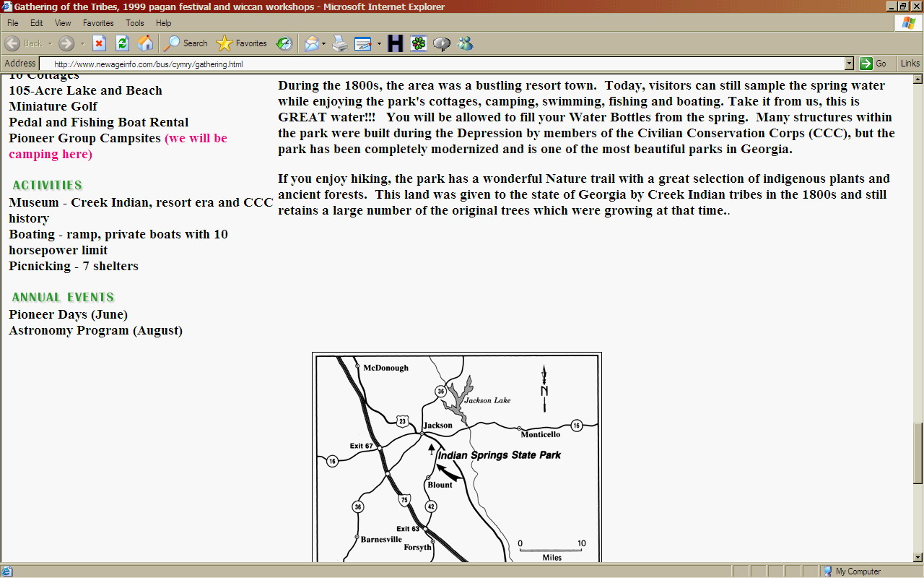Click the 'Miniature Golf' line
Image resolution: width=924 pixels, height=578 pixels.
[x=53, y=106]
